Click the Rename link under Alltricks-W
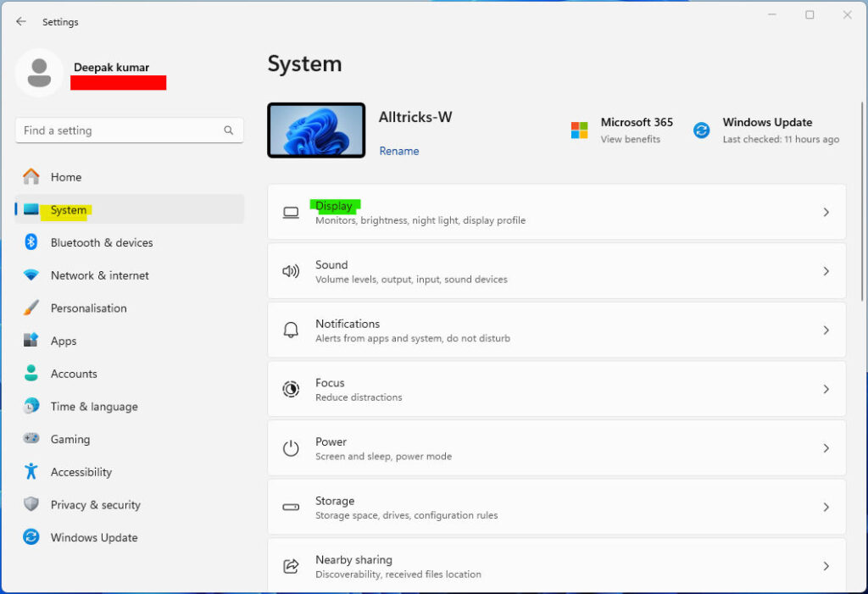 click(x=398, y=151)
